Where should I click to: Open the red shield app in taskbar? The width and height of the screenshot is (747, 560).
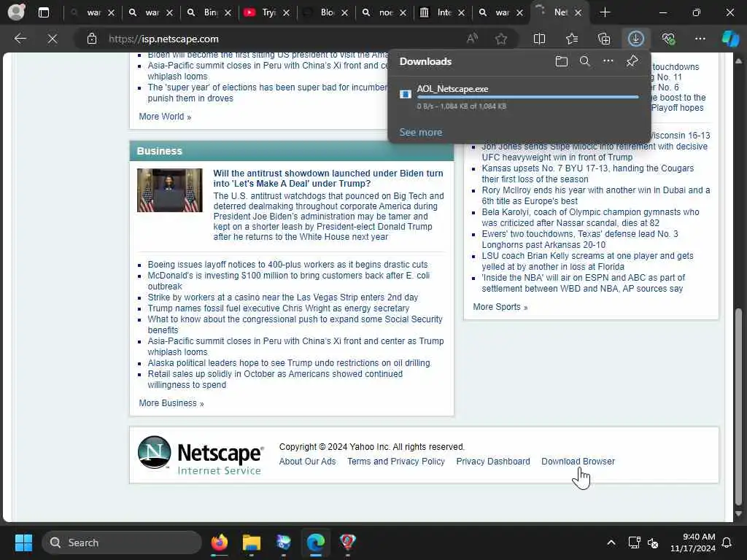pyautogui.click(x=347, y=542)
